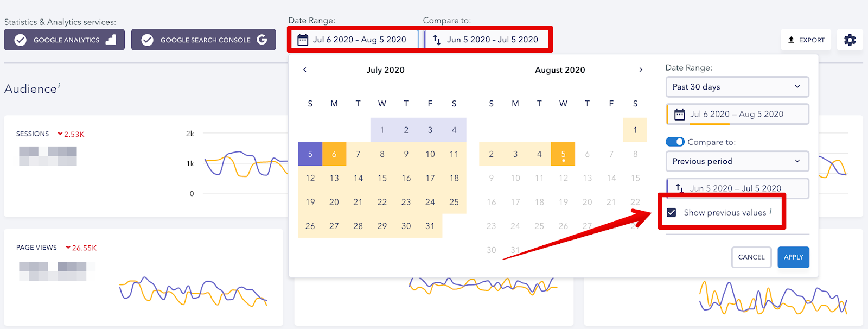This screenshot has height=329, width=868.
Task: Click the compare arrows icon in top bar
Action: 437,40
